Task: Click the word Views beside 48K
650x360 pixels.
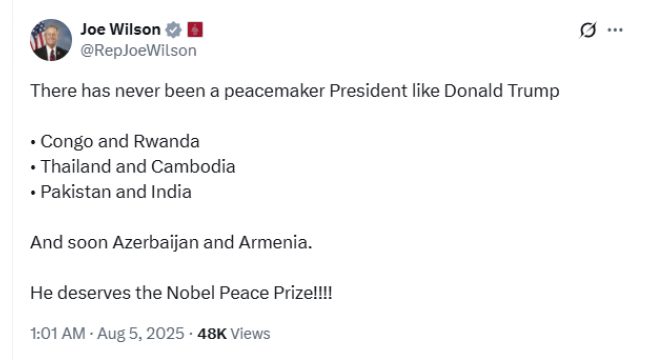Action: 250,333
